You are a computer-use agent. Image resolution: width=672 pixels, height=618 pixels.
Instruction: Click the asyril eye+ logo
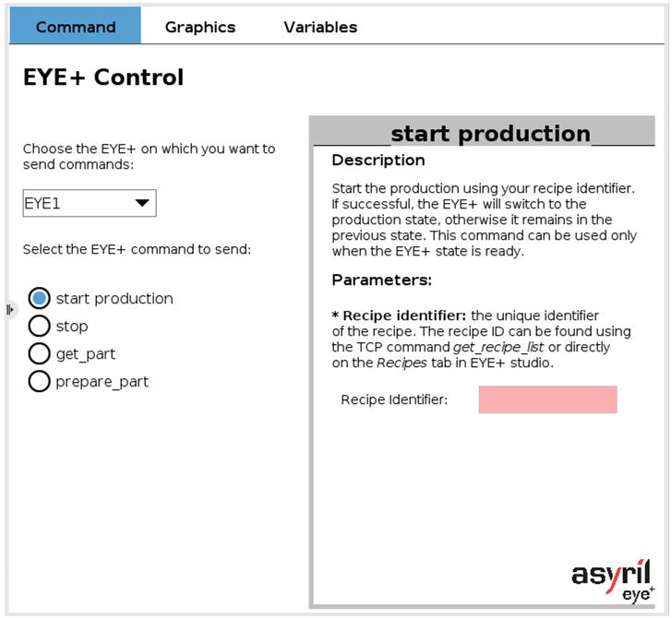click(613, 582)
